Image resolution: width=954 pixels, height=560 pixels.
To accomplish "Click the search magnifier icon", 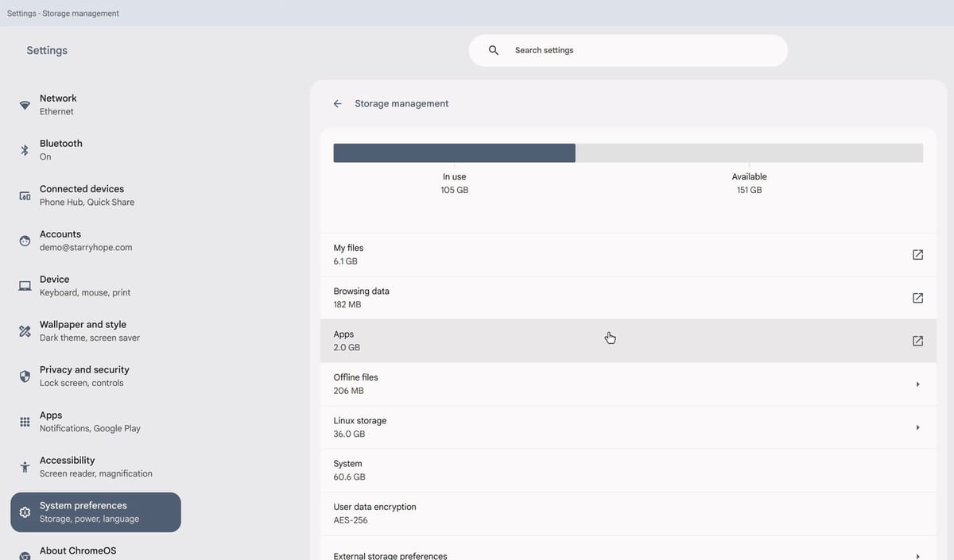I will point(494,50).
